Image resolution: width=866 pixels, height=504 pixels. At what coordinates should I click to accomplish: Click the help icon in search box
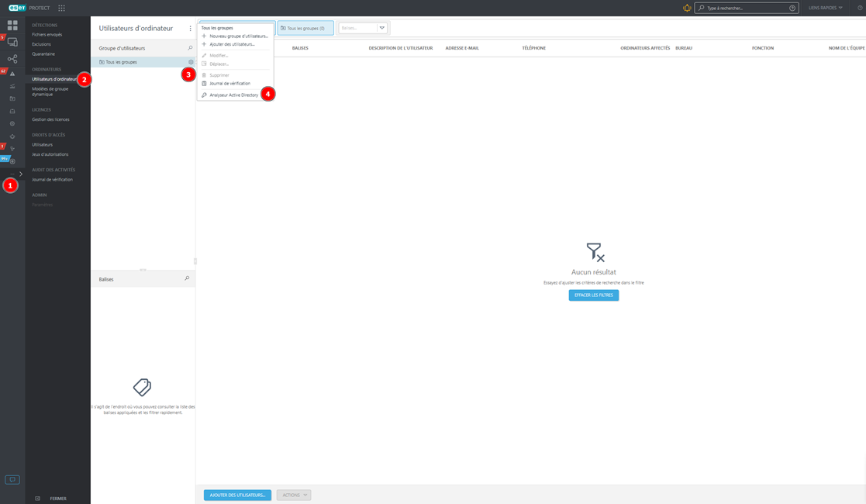pyautogui.click(x=792, y=8)
